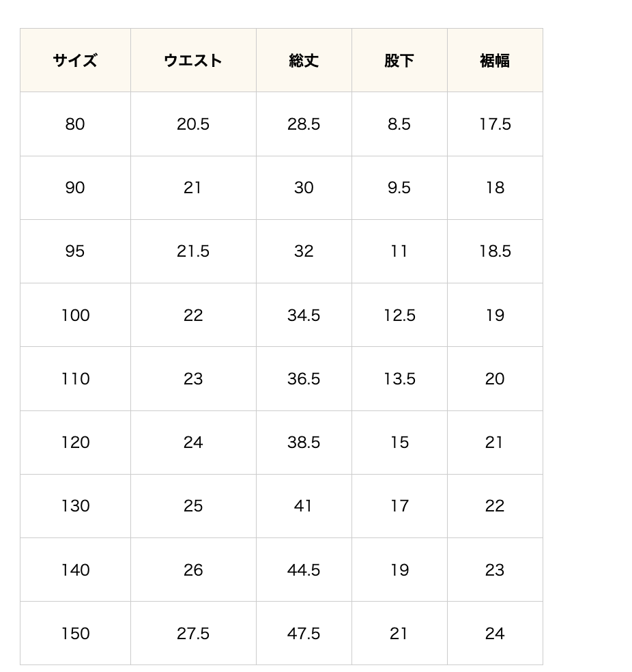The width and height of the screenshot is (632, 672).
Task: Click the size 100 cell
Action: (x=75, y=315)
